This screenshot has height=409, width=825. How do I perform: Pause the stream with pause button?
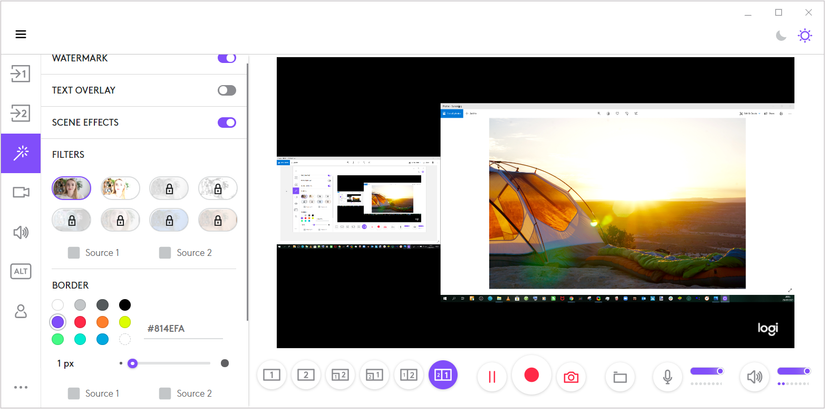click(492, 377)
